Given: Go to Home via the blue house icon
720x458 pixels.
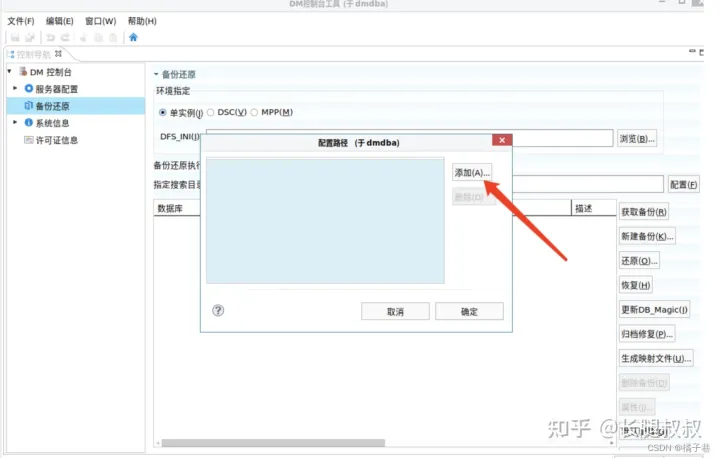Looking at the screenshot, I should click(133, 37).
